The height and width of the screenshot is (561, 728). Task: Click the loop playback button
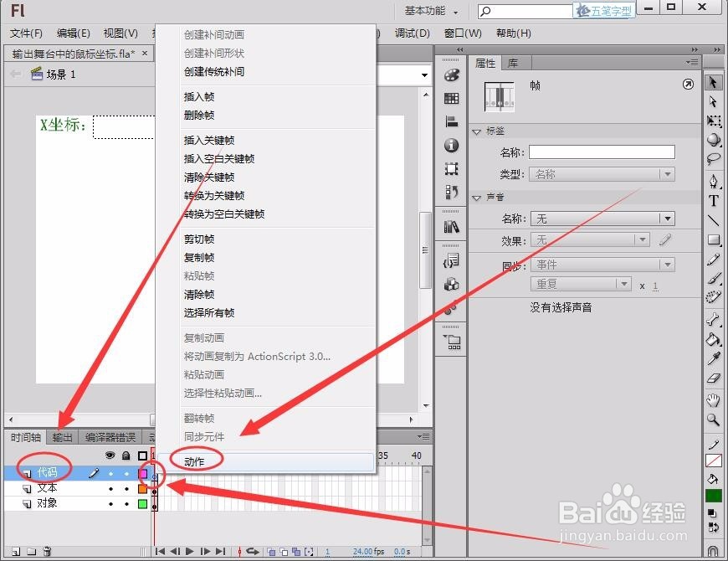pos(253,551)
